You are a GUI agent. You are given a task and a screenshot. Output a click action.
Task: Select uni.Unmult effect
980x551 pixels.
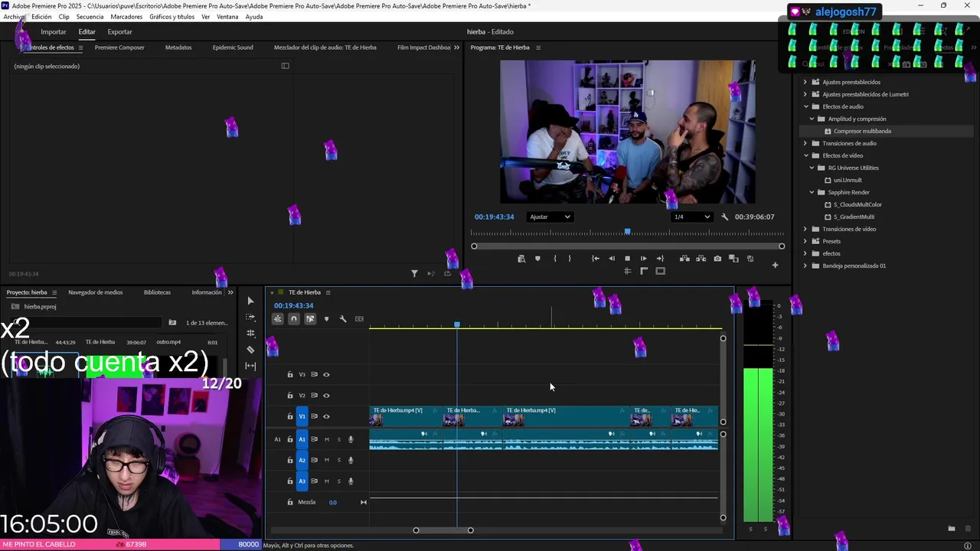coord(848,180)
